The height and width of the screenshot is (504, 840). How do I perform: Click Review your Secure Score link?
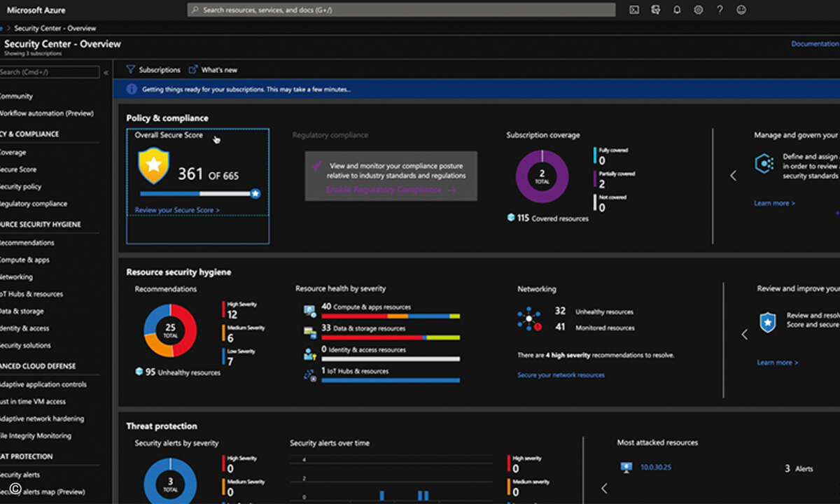177,210
